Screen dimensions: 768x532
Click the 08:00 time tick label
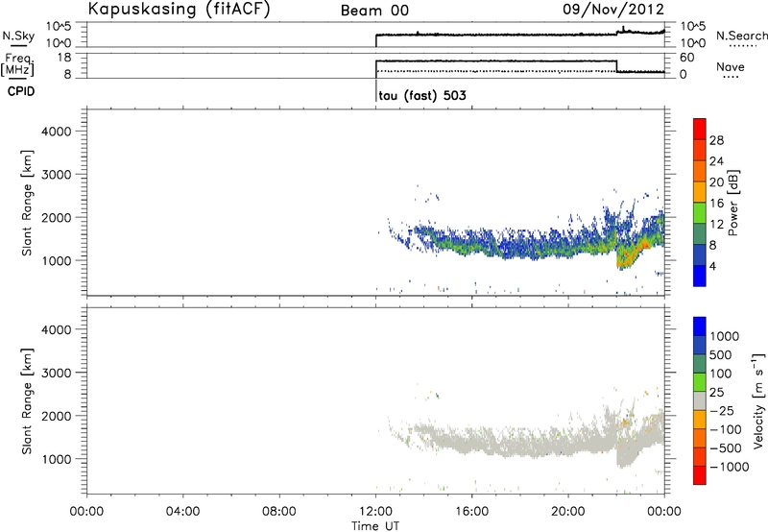[x=279, y=512]
